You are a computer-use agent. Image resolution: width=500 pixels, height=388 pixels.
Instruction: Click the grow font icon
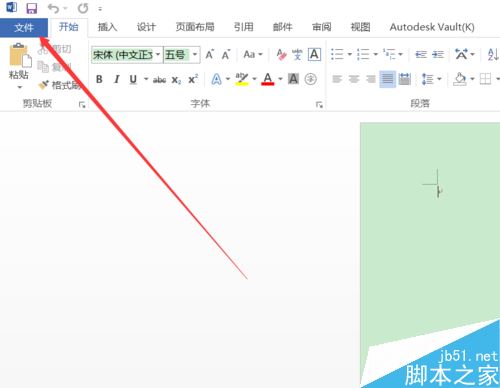tap(210, 54)
